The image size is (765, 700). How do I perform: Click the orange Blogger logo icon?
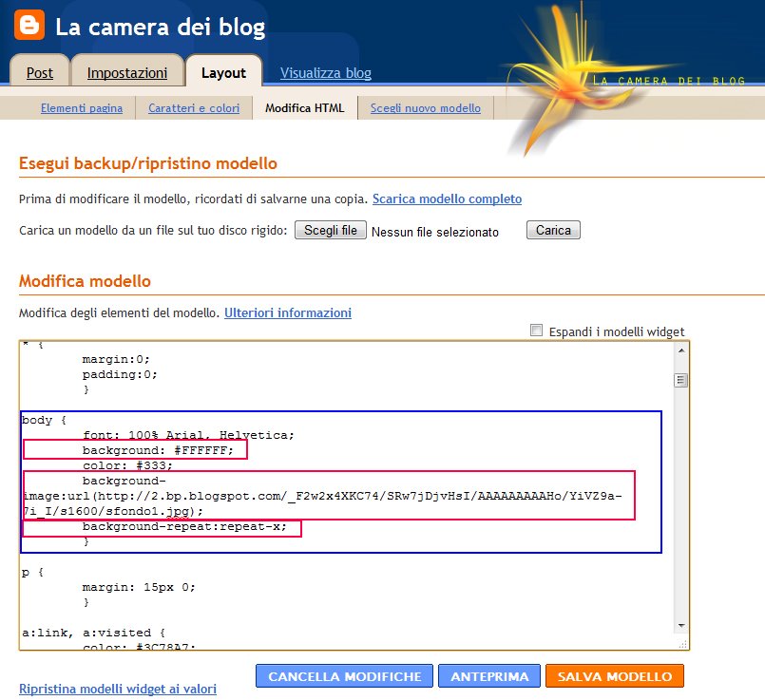29,25
